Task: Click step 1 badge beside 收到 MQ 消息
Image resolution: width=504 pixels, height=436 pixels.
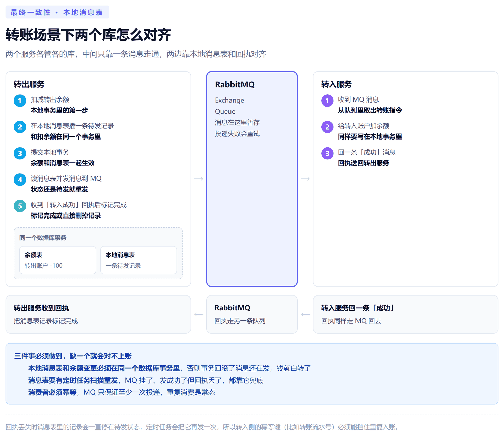Action: (327, 101)
